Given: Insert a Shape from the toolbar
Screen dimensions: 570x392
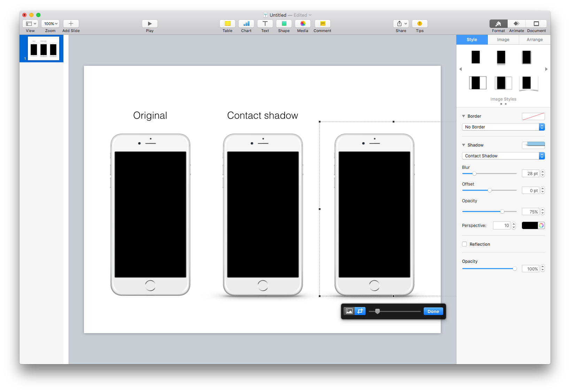Looking at the screenshot, I should 284,24.
